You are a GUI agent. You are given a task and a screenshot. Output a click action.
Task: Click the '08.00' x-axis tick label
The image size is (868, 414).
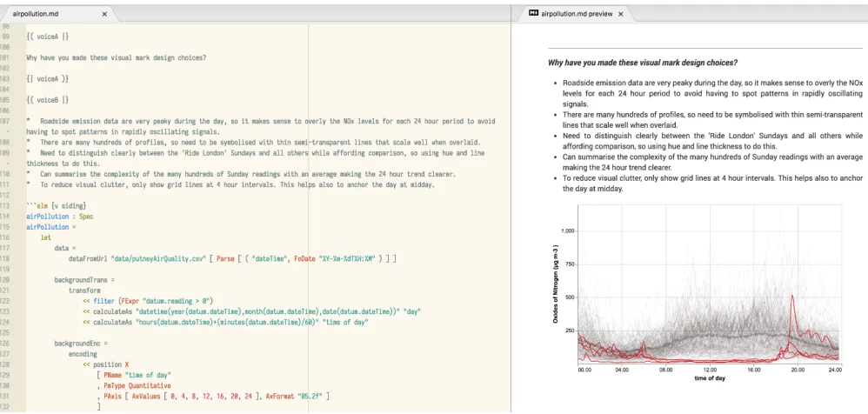click(x=665, y=370)
